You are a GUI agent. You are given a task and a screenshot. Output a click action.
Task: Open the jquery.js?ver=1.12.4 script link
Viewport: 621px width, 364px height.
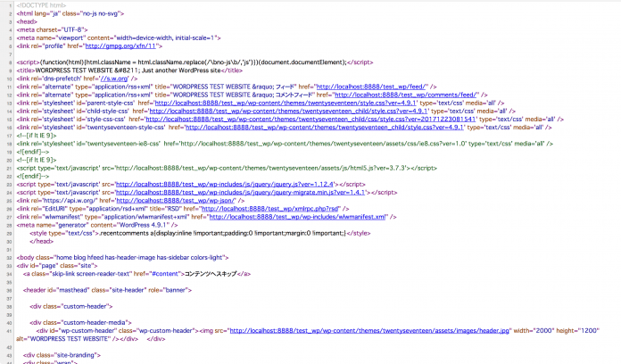pyautogui.click(x=224, y=184)
